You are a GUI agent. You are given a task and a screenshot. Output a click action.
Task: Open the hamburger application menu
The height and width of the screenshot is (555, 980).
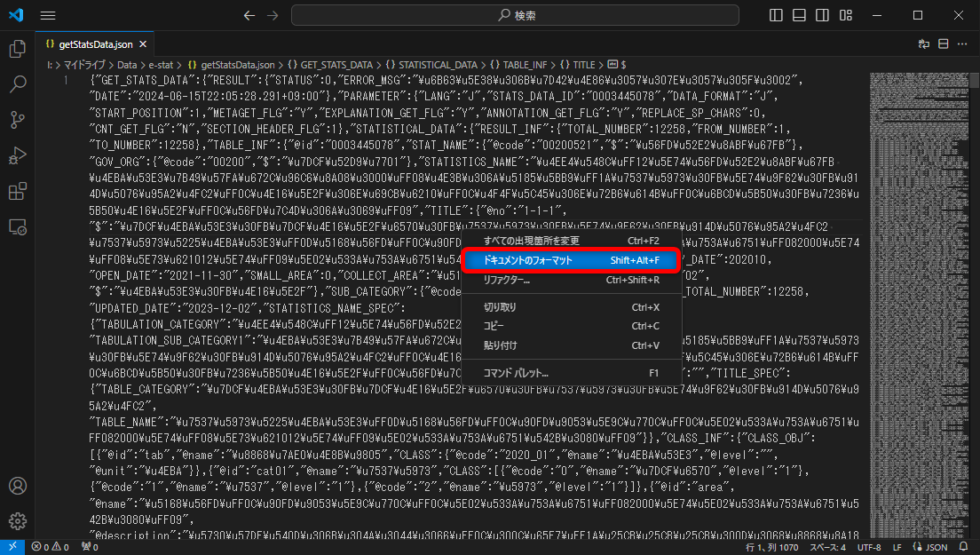point(47,14)
